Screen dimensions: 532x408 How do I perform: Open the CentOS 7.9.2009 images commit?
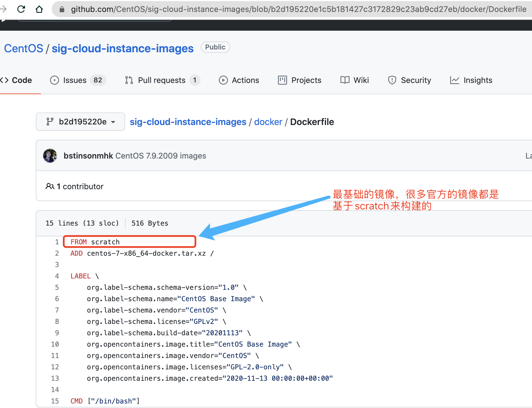(x=161, y=156)
